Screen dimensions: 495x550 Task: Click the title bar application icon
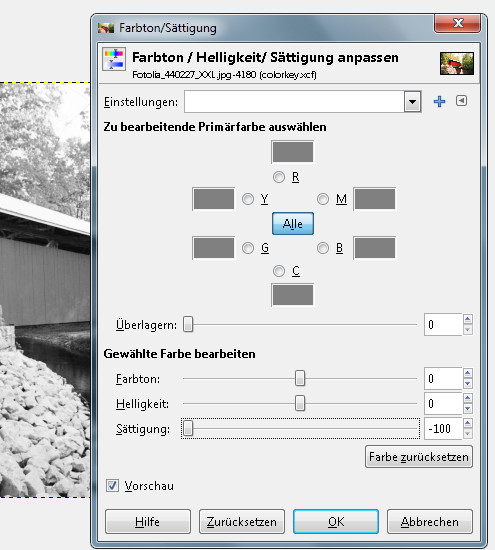pos(106,28)
